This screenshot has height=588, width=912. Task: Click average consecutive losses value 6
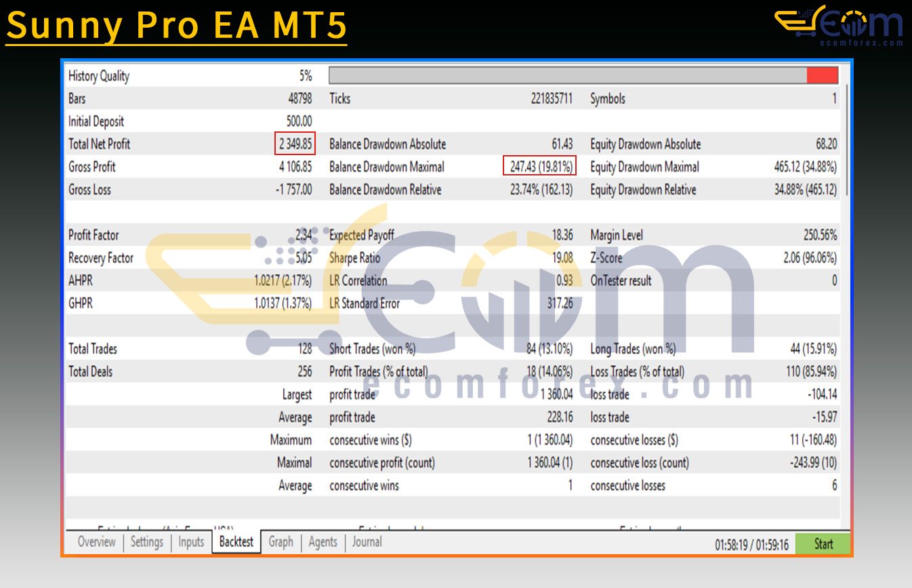click(834, 486)
